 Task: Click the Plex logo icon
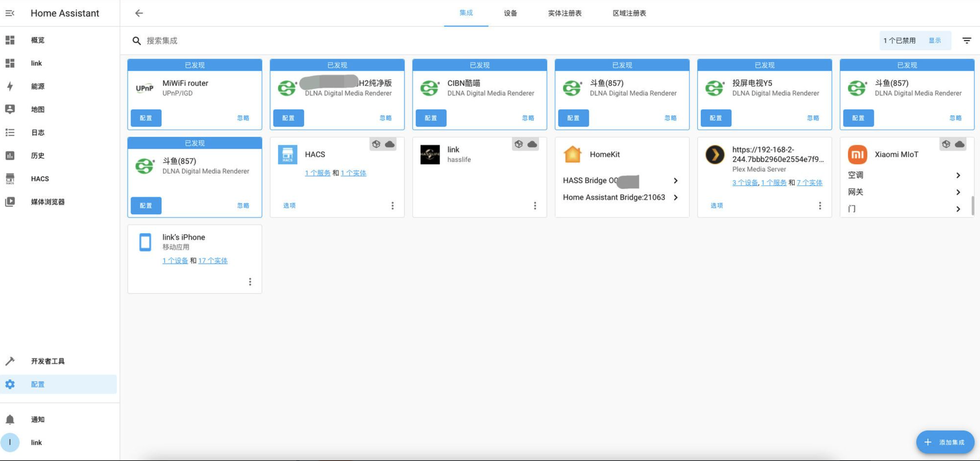[x=715, y=155]
